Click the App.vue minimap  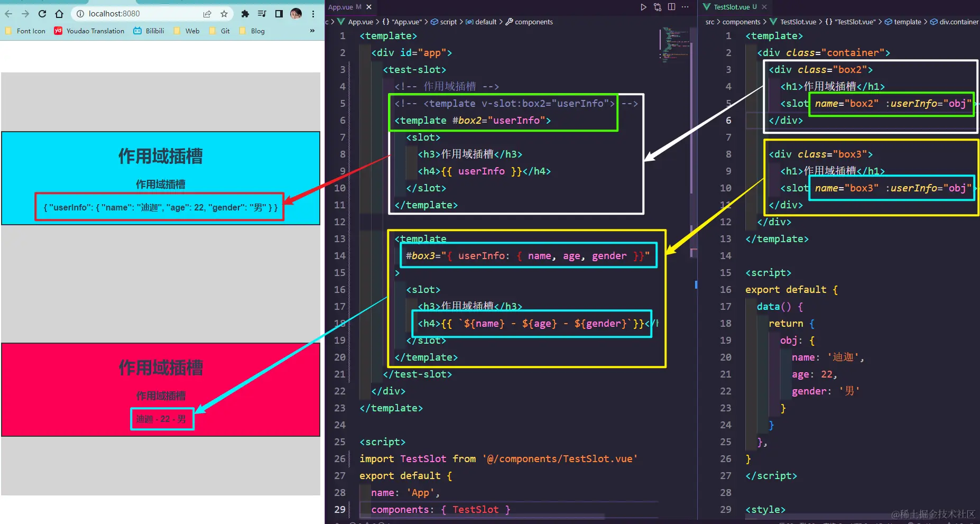(x=675, y=44)
